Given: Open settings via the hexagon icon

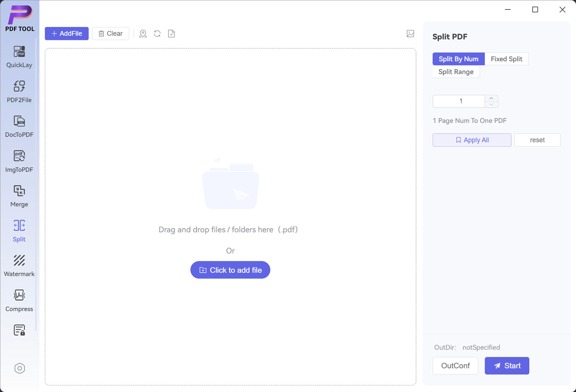Looking at the screenshot, I should pyautogui.click(x=19, y=368).
